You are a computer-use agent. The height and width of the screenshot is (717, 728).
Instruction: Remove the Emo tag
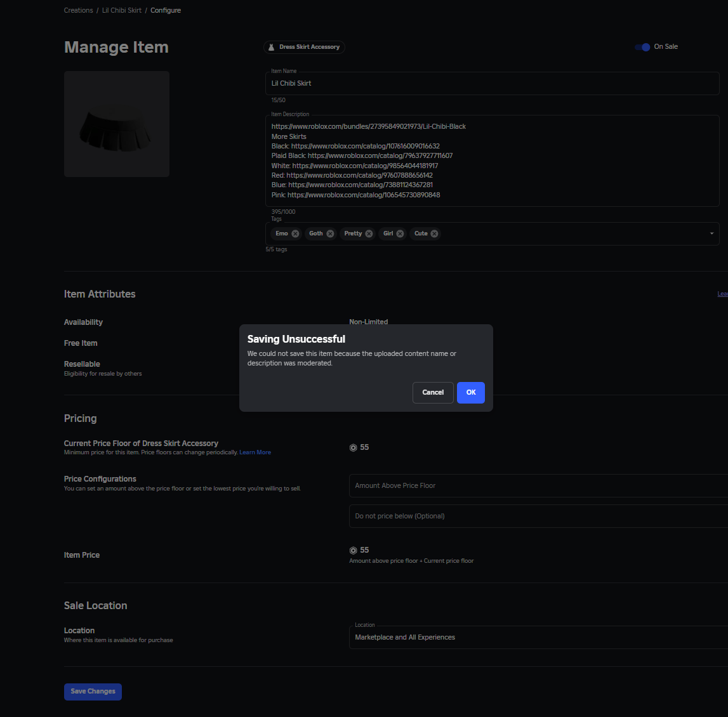point(295,234)
